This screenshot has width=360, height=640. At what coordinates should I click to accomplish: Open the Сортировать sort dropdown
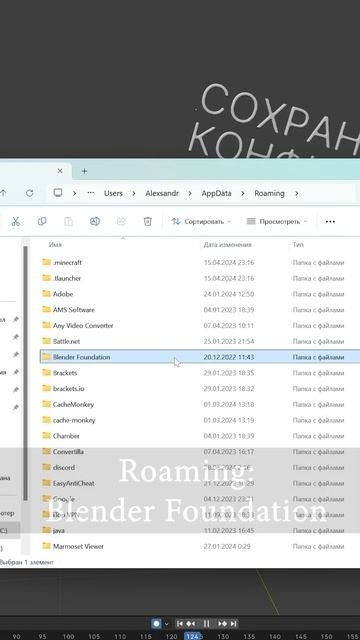[201, 221]
